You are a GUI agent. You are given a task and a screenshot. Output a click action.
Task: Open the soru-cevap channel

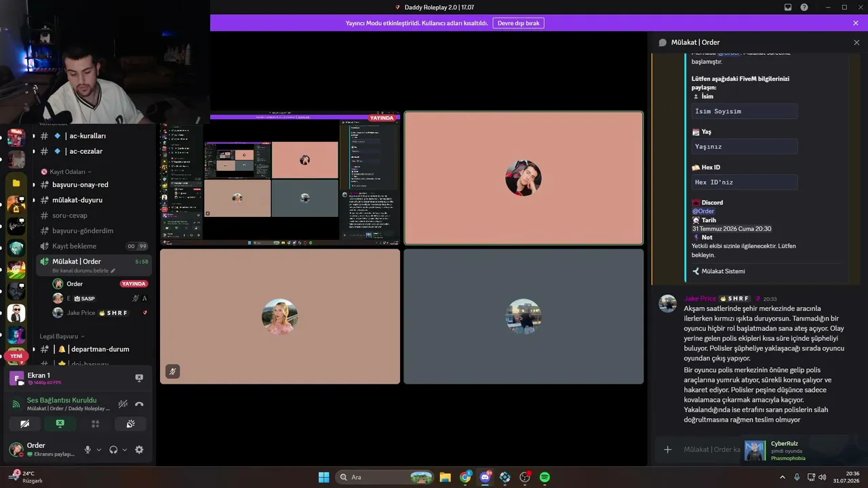(92, 216)
